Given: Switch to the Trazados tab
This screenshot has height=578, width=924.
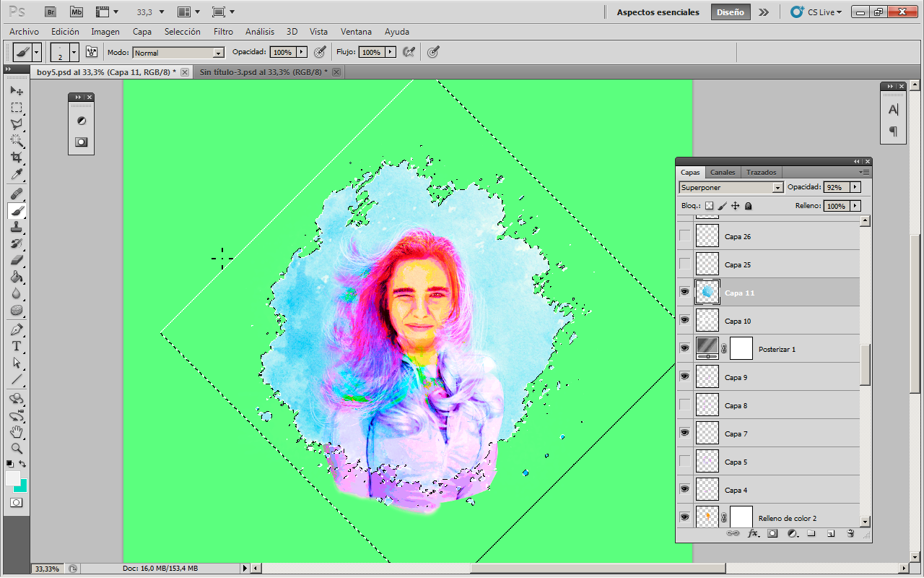Looking at the screenshot, I should [x=762, y=173].
